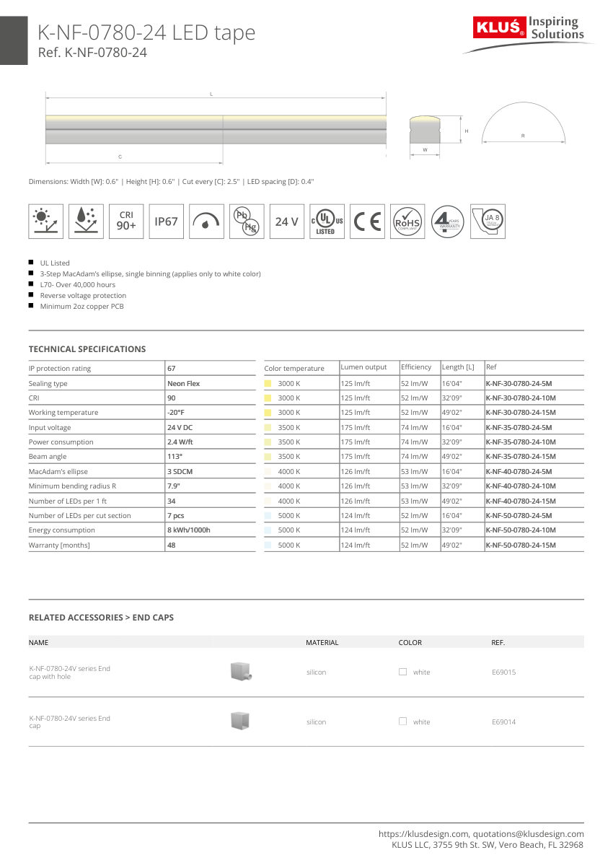
Task: Click the IP67 rating icon
Action: [167, 222]
